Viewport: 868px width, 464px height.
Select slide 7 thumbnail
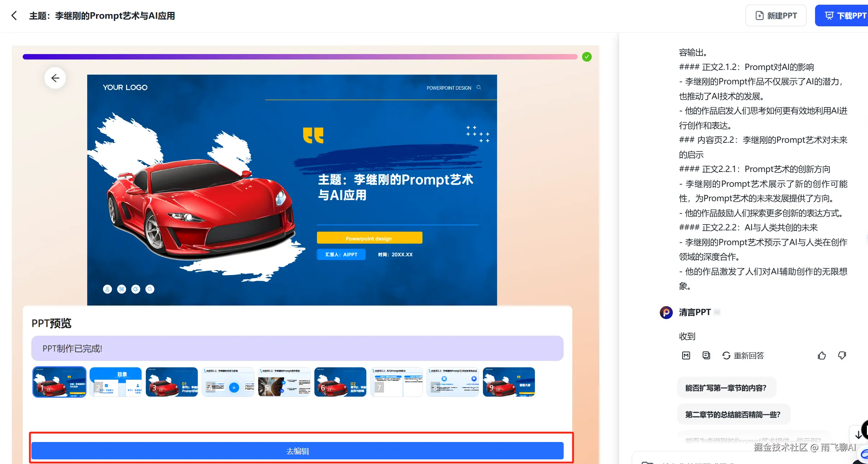(396, 382)
